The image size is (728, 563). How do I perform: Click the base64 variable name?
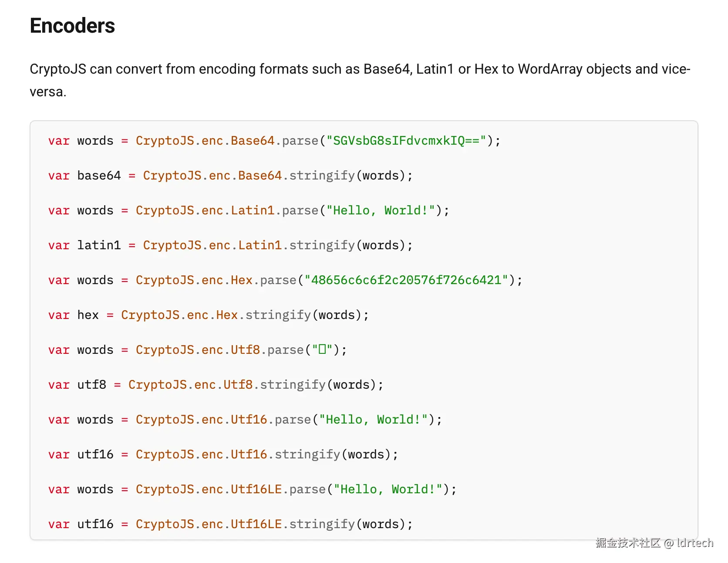click(x=99, y=176)
